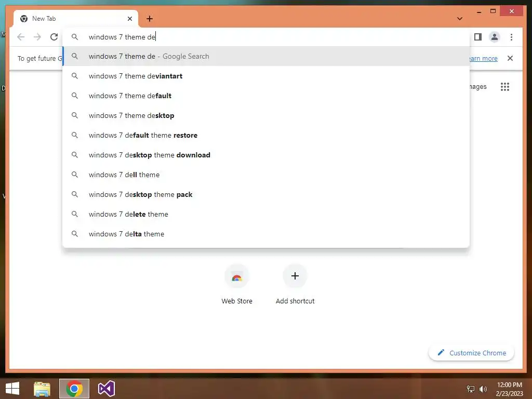Go back using the back arrow
Screen dimensions: 532x399
(x=21, y=37)
